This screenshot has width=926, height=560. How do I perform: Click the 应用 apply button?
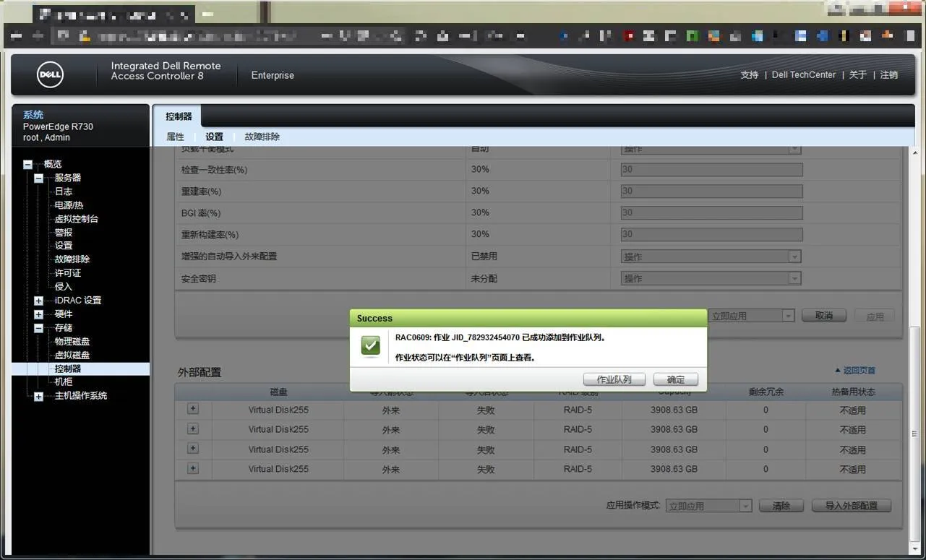point(875,316)
